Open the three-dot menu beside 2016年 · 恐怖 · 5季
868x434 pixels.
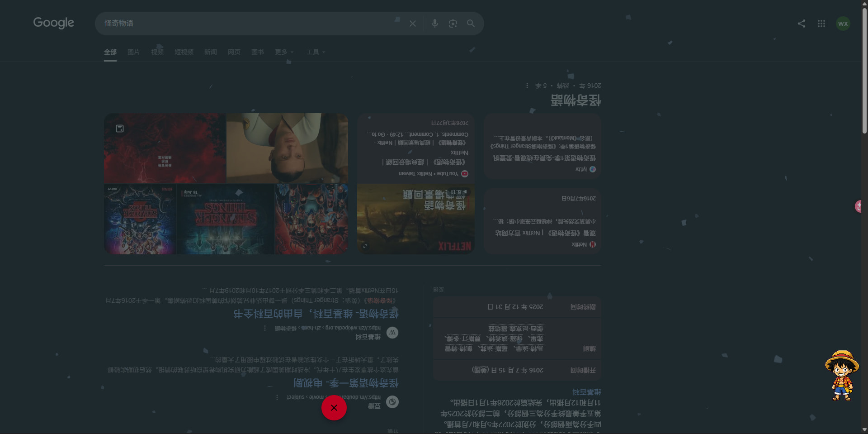(x=527, y=86)
